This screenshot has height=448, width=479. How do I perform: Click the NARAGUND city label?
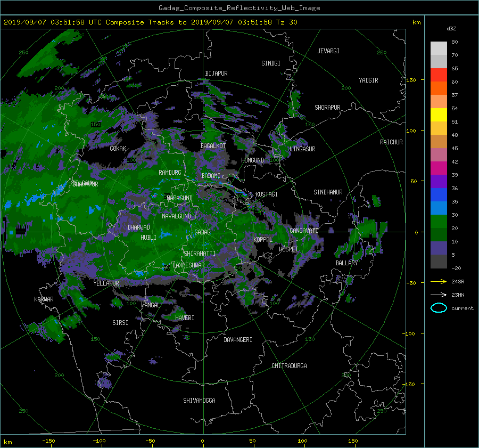pos(180,198)
